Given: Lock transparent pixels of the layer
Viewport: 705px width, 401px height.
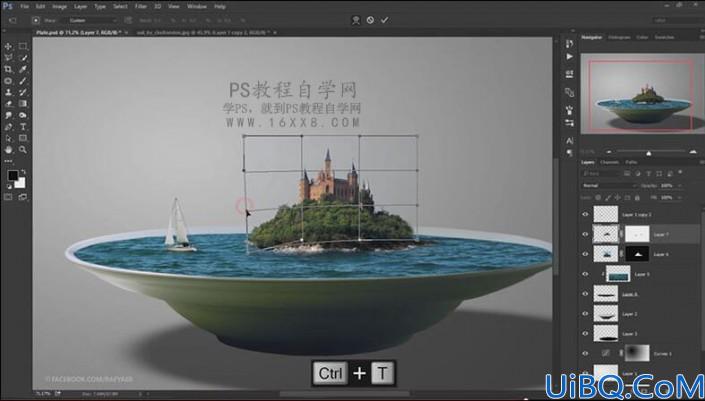Looking at the screenshot, I should pyautogui.click(x=598, y=197).
